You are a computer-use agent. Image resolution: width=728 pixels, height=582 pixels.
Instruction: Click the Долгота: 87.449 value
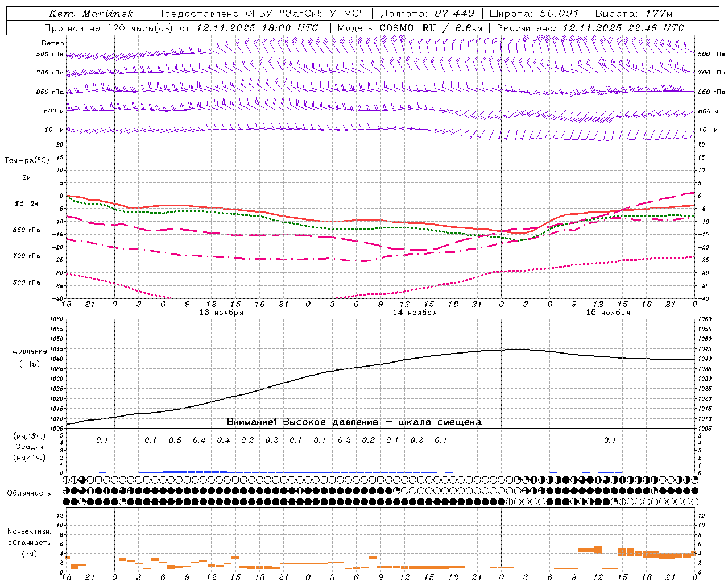pos(427,14)
